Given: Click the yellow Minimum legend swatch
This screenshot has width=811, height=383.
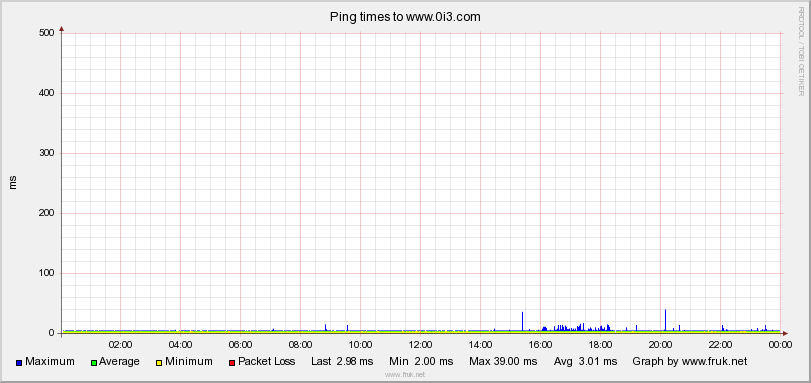Looking at the screenshot, I should click(x=160, y=363).
